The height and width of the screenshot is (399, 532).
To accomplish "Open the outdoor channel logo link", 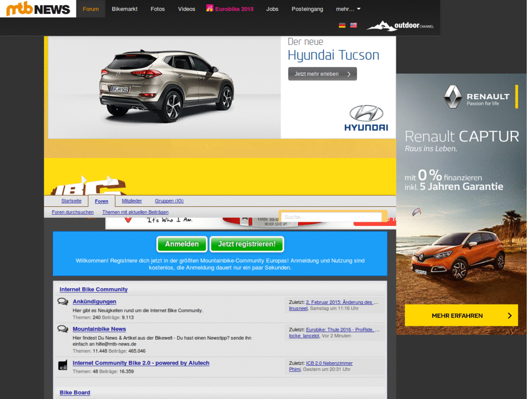I will [x=400, y=26].
